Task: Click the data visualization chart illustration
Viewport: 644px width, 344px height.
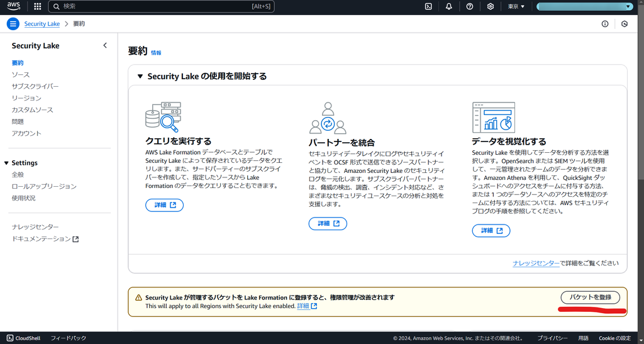Action: coord(493,118)
